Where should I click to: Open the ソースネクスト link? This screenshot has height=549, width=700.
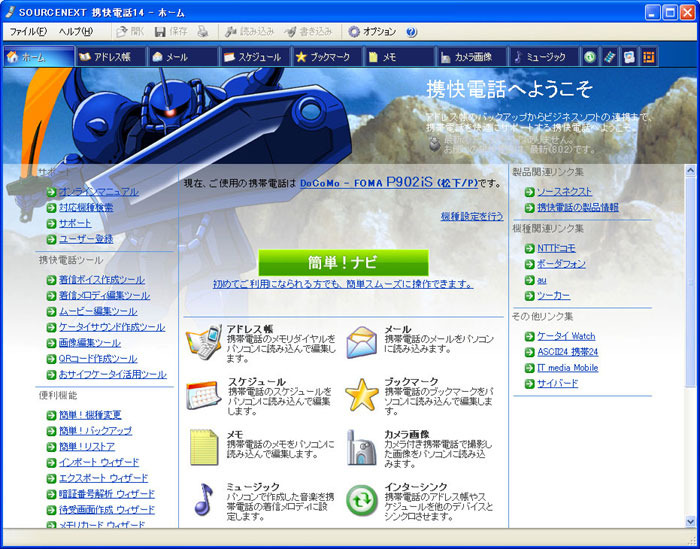click(x=564, y=192)
